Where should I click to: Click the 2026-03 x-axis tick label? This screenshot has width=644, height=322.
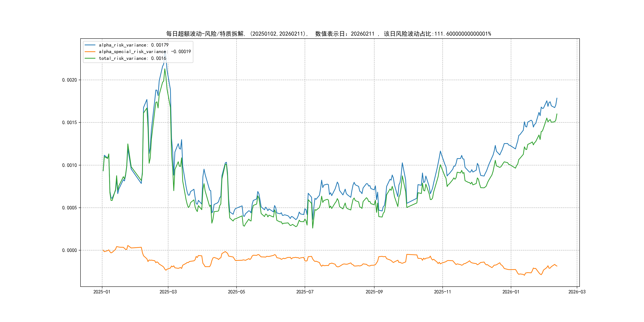coord(577,292)
